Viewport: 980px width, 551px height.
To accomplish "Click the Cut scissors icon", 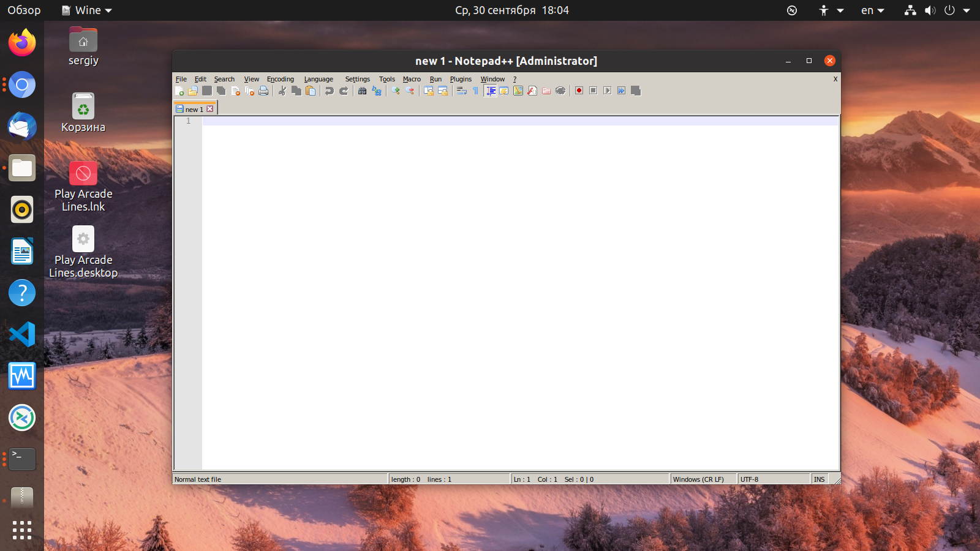I will [x=282, y=91].
